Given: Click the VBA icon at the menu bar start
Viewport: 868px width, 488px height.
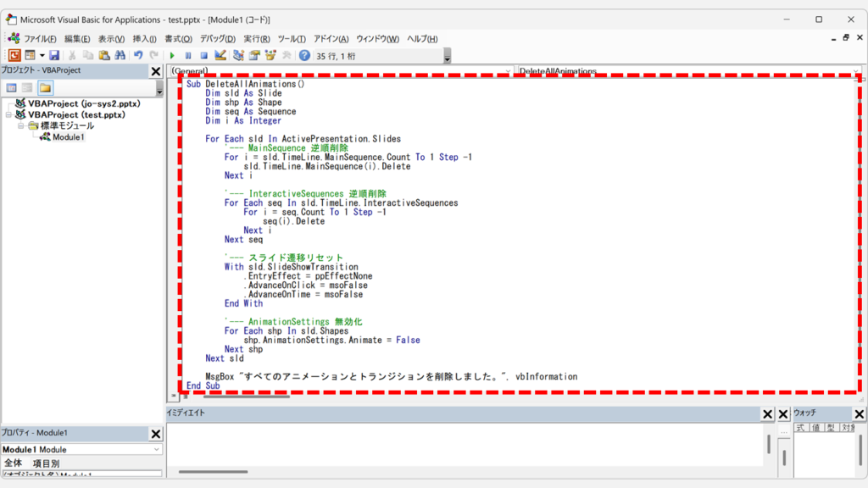Looking at the screenshot, I should tap(14, 39).
